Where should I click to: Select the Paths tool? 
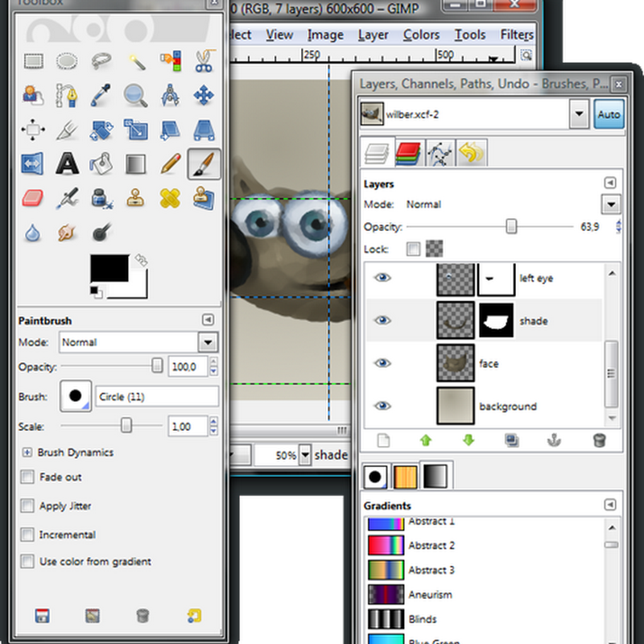pos(67,96)
